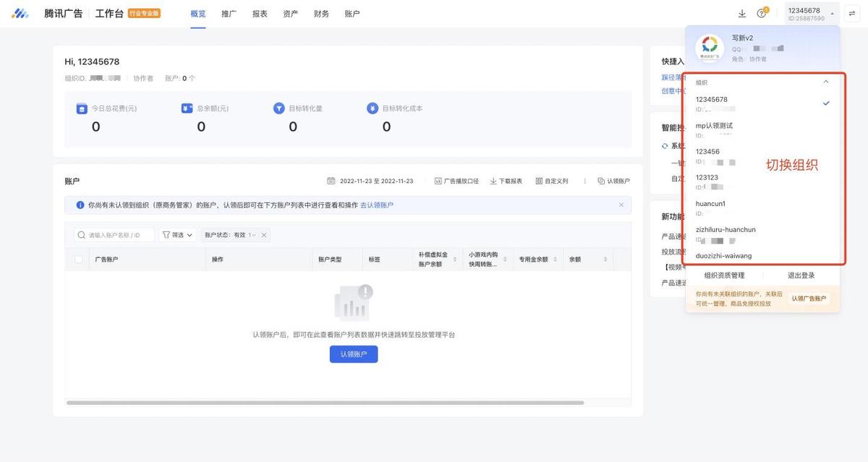Click the Tencent Ads logo icon
Viewport: 868px width, 462px height.
20,14
